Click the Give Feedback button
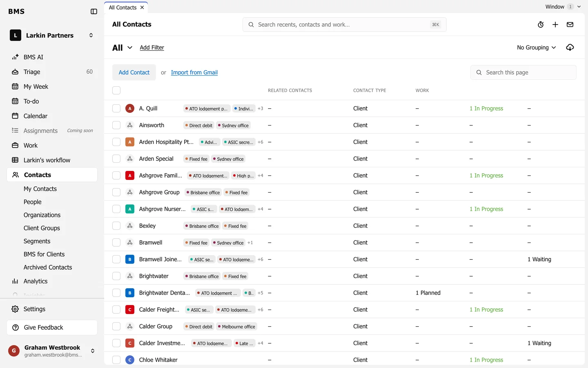Screen dimensions: 588x368 click(x=52, y=328)
